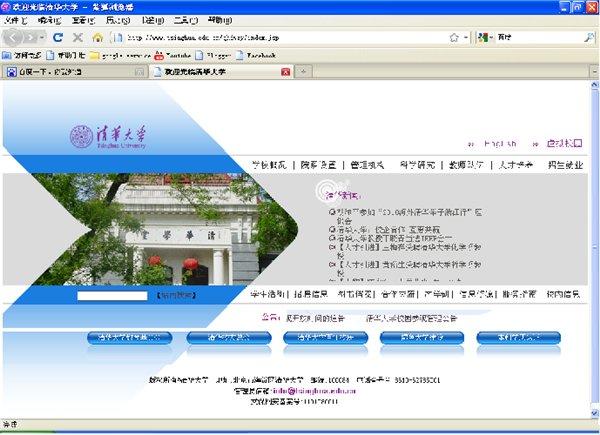Image resolution: width=600 pixels, height=435 pixels.
Task: Open the 招聘信息 bottom navigation link
Action: pos(311,294)
